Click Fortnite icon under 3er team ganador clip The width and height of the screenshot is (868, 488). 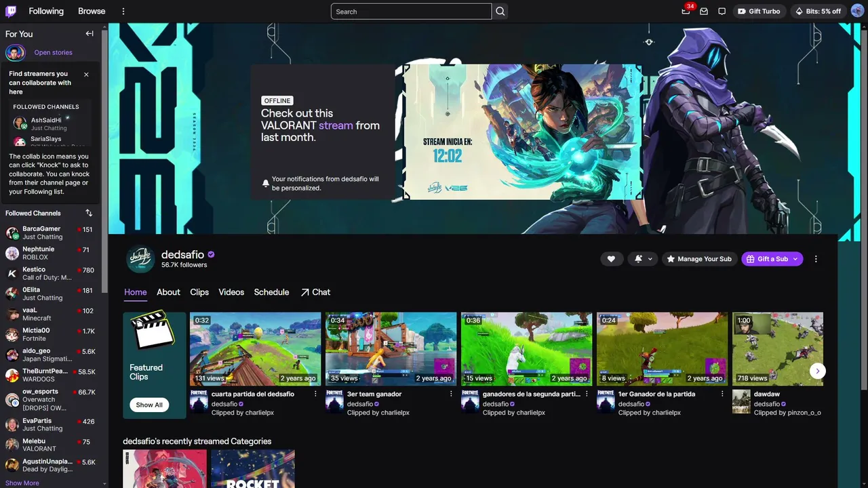pyautogui.click(x=334, y=401)
